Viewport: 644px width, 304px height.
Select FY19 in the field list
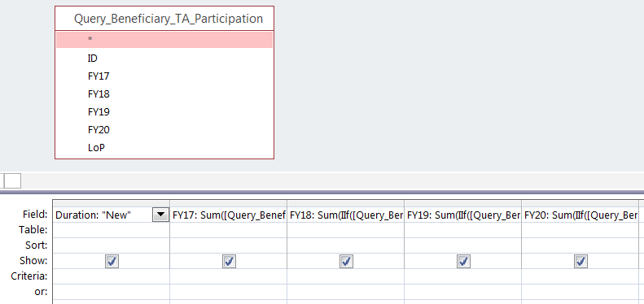(164, 112)
